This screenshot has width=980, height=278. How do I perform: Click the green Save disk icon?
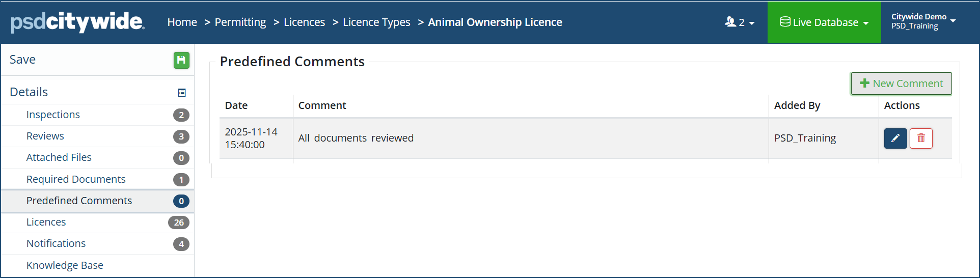(181, 60)
